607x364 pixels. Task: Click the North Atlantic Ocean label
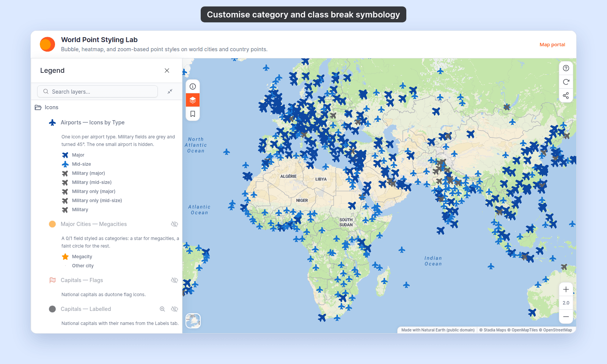point(196,145)
